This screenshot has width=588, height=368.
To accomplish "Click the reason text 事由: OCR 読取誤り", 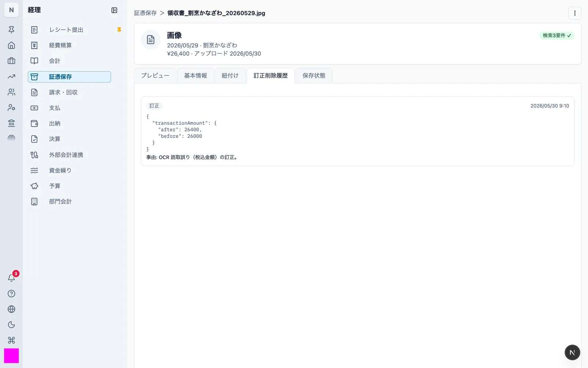I will (x=192, y=157).
